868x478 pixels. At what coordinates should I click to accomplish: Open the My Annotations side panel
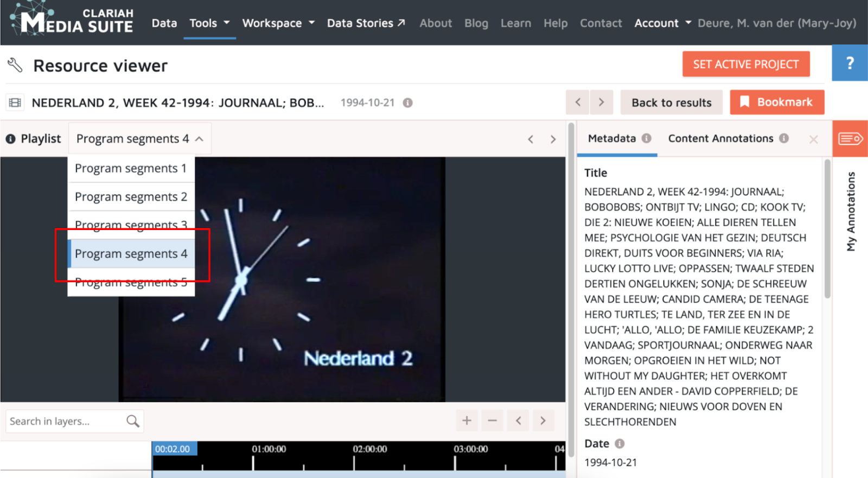(x=851, y=212)
